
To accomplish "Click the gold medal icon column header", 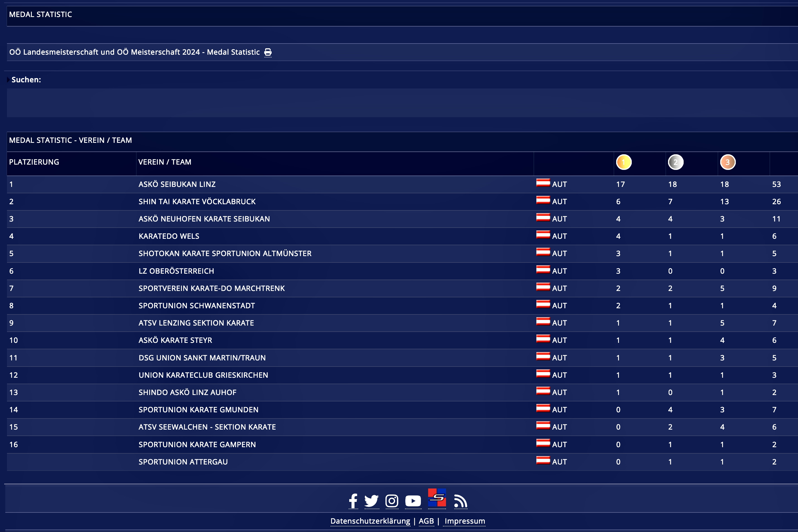I will pyautogui.click(x=624, y=162).
